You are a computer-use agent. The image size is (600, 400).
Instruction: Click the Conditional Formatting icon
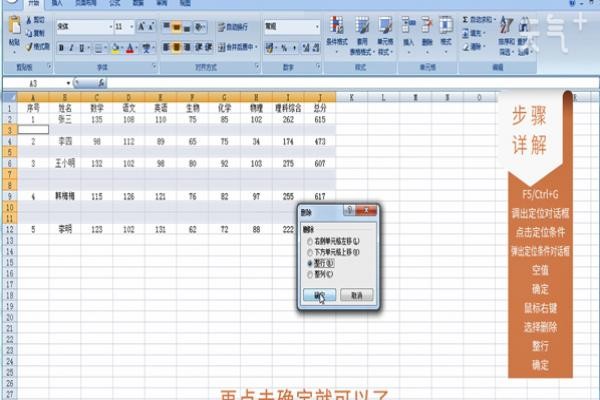point(337,25)
